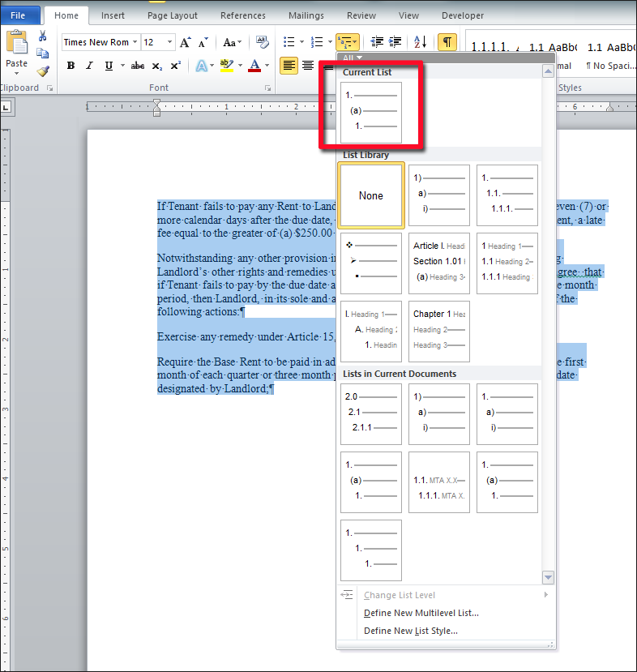This screenshot has height=672, width=637.
Task: Open the font color dropdown arrow
Action: coord(267,66)
